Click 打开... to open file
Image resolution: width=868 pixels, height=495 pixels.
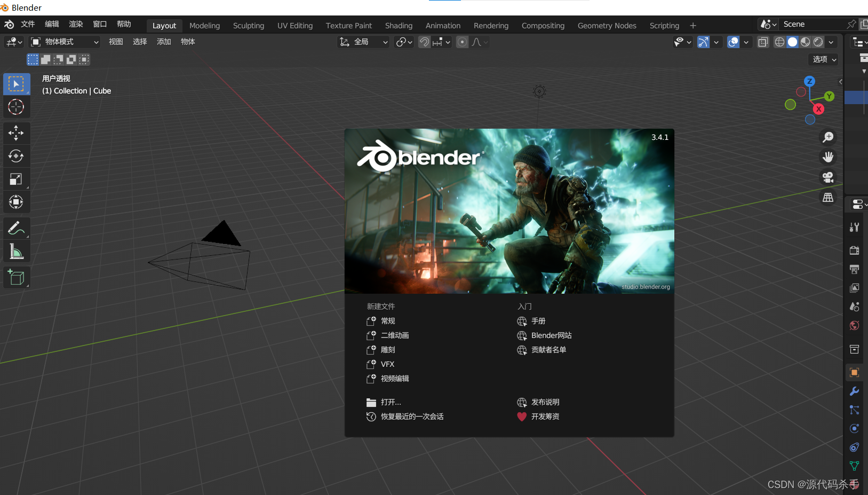(x=384, y=402)
